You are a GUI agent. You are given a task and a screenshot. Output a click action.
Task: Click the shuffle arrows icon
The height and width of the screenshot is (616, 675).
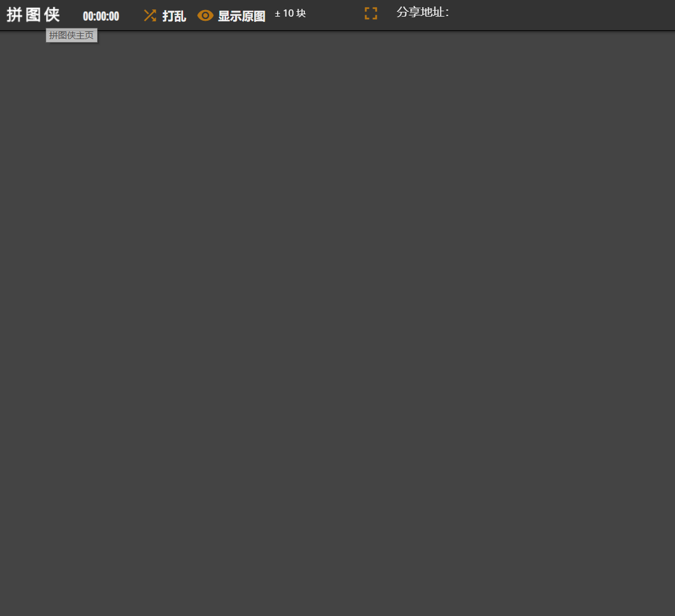tap(150, 15)
